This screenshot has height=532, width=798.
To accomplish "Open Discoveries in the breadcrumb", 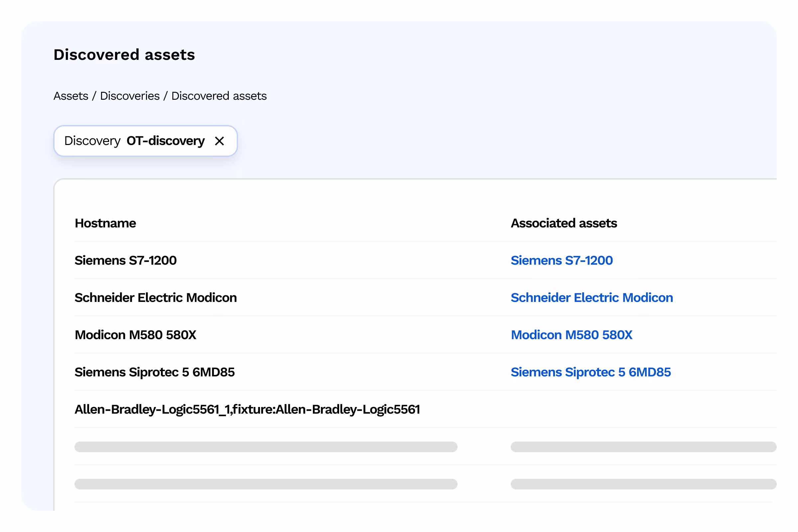I will click(x=130, y=96).
